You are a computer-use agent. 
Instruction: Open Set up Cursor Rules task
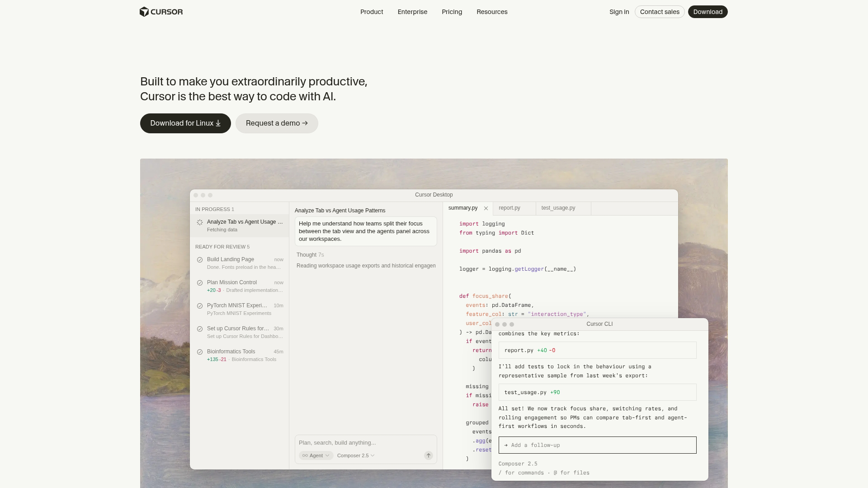click(x=240, y=332)
